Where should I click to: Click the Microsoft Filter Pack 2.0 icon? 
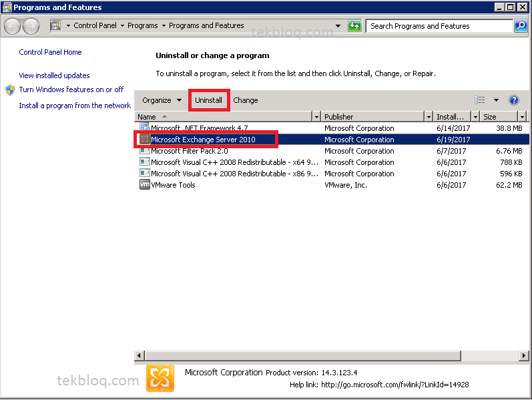[145, 150]
